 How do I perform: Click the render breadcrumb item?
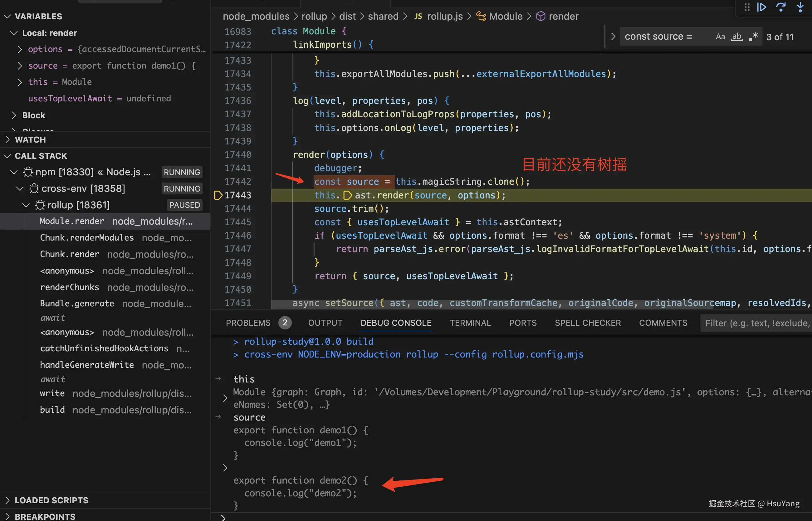tap(563, 16)
